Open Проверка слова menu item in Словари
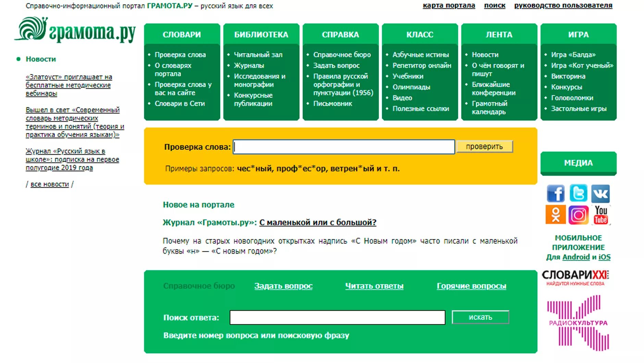 point(180,55)
